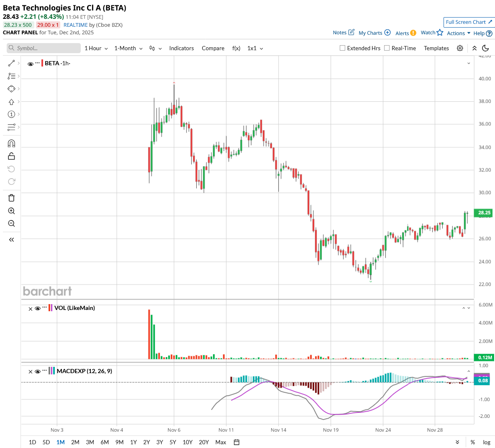The image size is (495, 448).
Task: Open the 1-Month period dropdown
Action: point(128,48)
